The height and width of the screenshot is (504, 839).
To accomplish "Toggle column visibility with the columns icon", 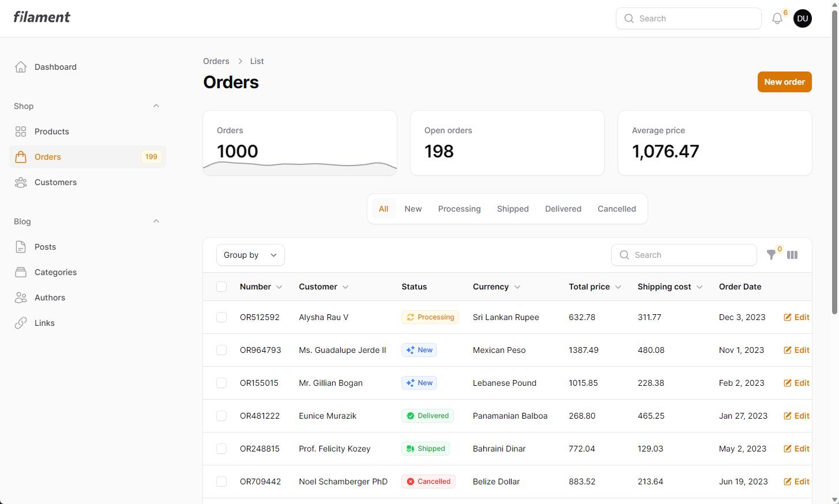I will click(792, 254).
